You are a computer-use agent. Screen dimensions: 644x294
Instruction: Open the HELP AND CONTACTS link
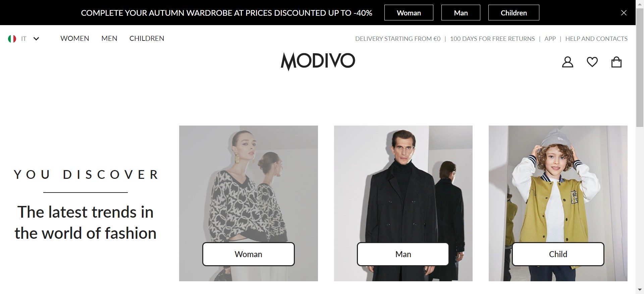[x=596, y=39]
